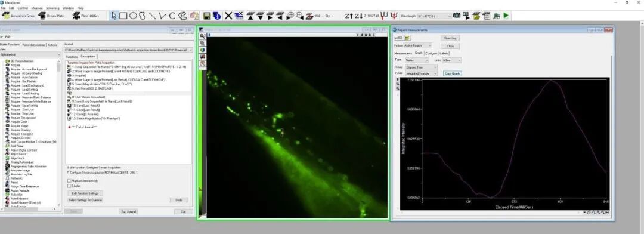The width and height of the screenshot is (644, 234).
Task: Click the black X delete icon
Action: [x=228, y=16]
